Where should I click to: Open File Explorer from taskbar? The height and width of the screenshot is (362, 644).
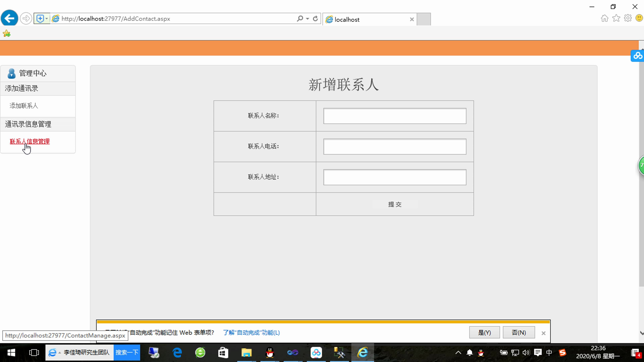point(246,352)
